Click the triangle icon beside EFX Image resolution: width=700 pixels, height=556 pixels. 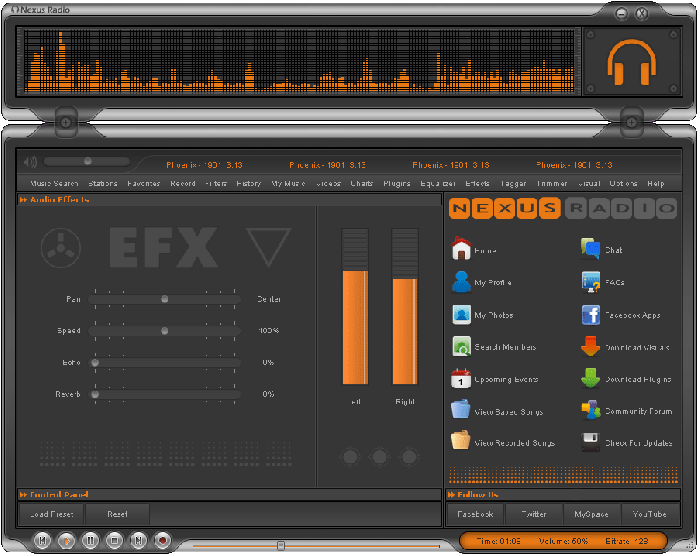tap(269, 247)
